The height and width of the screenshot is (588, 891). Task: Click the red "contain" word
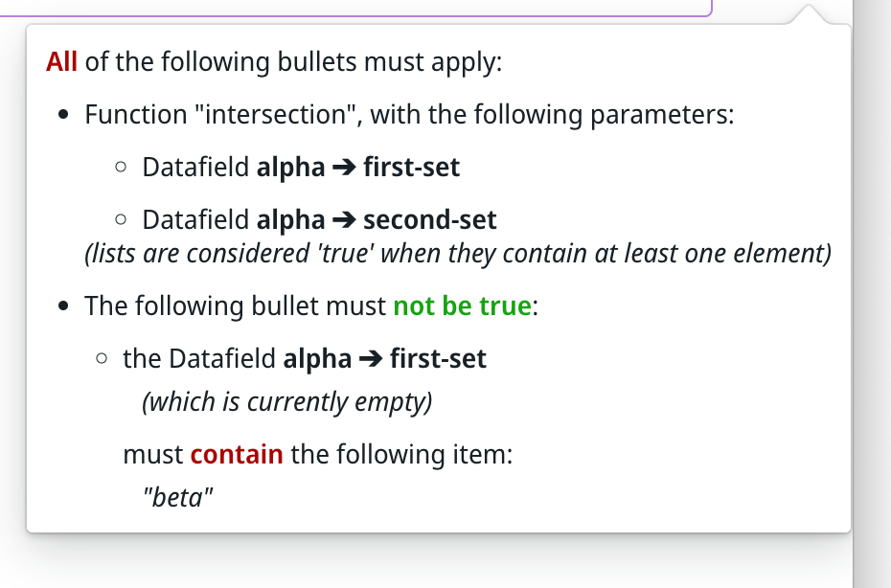[237, 453]
